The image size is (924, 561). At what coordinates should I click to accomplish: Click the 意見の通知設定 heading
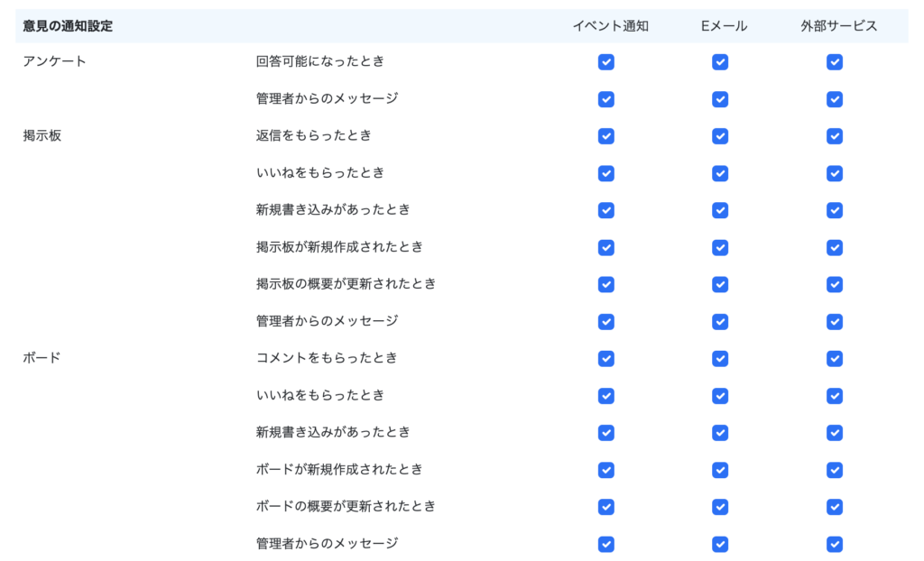68,26
